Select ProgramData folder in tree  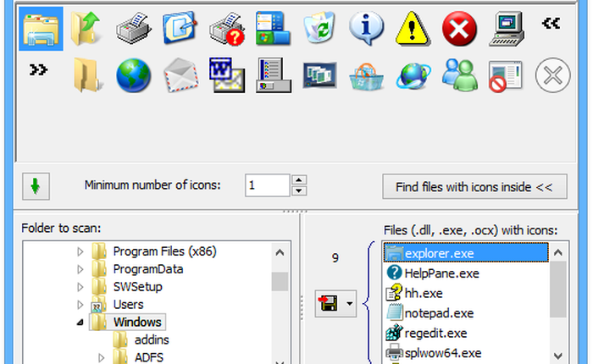(x=148, y=269)
